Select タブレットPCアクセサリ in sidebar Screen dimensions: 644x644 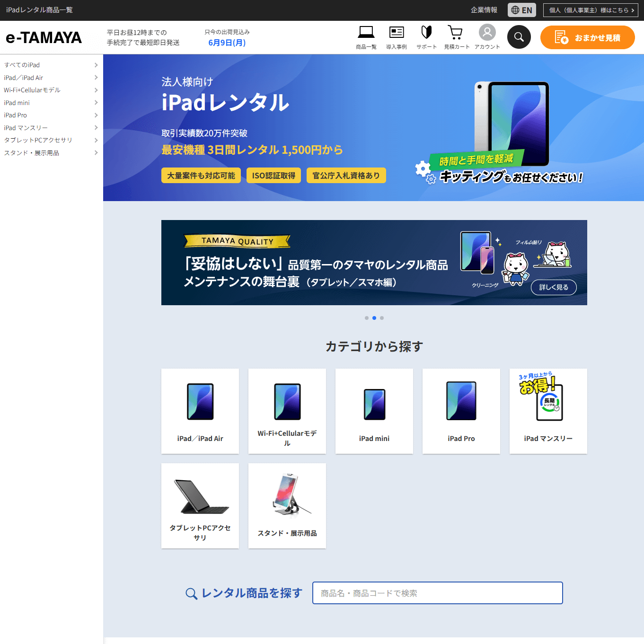click(x=38, y=140)
